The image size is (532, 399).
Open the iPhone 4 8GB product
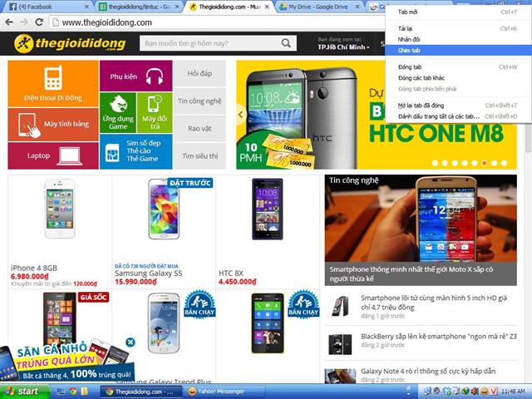pyautogui.click(x=60, y=231)
